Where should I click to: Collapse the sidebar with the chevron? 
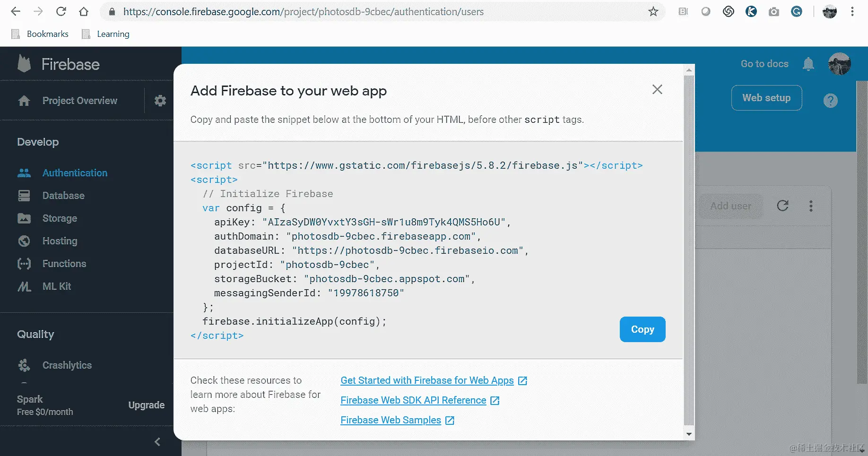(x=157, y=442)
